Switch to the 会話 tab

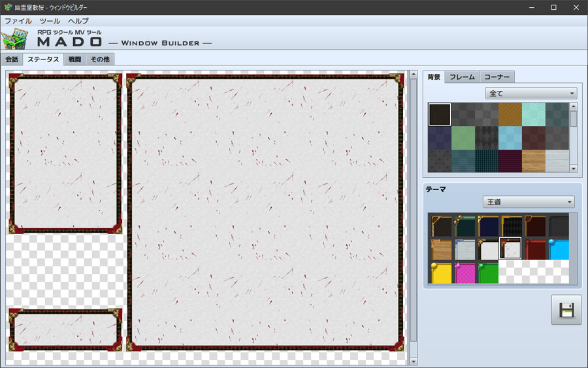tap(12, 59)
